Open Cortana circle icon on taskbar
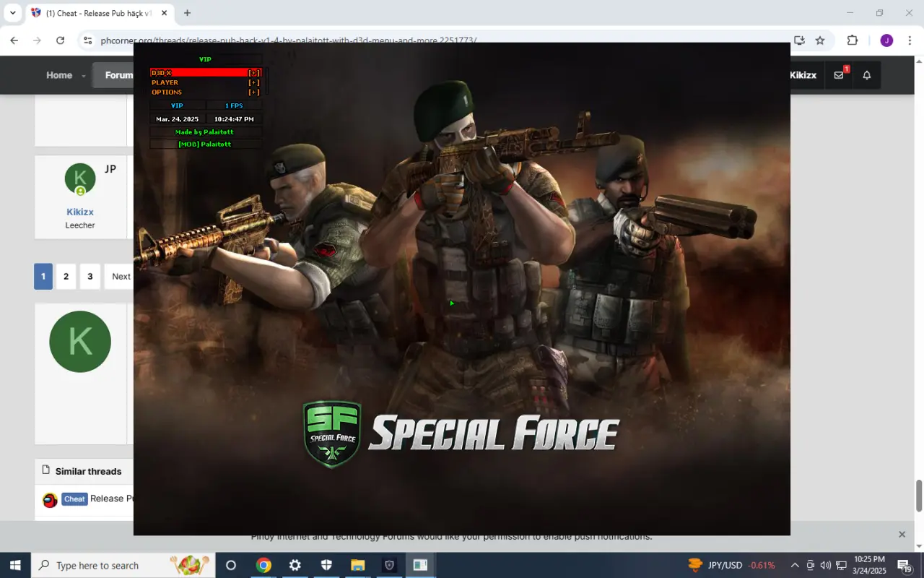 (231, 565)
